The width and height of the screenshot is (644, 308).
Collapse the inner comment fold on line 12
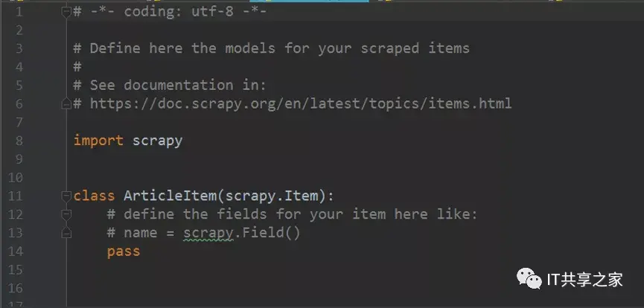[66, 214]
